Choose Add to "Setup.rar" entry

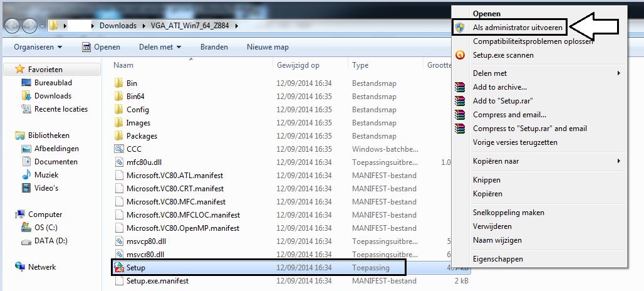[x=502, y=101]
